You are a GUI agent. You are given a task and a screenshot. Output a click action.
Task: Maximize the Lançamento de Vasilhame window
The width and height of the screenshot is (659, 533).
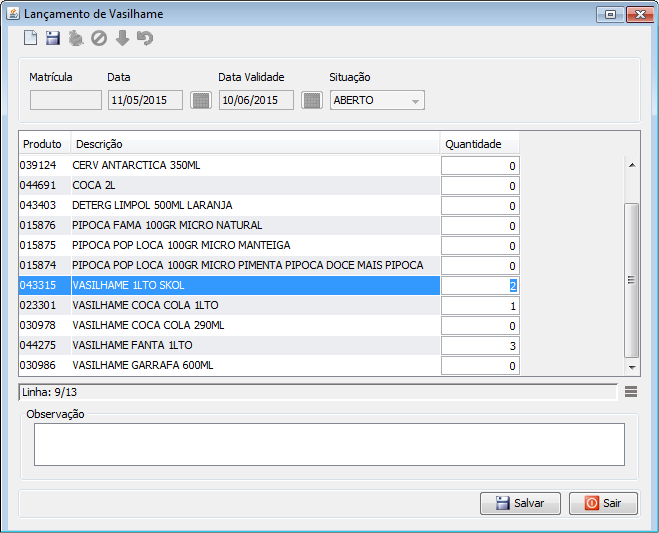(610, 15)
